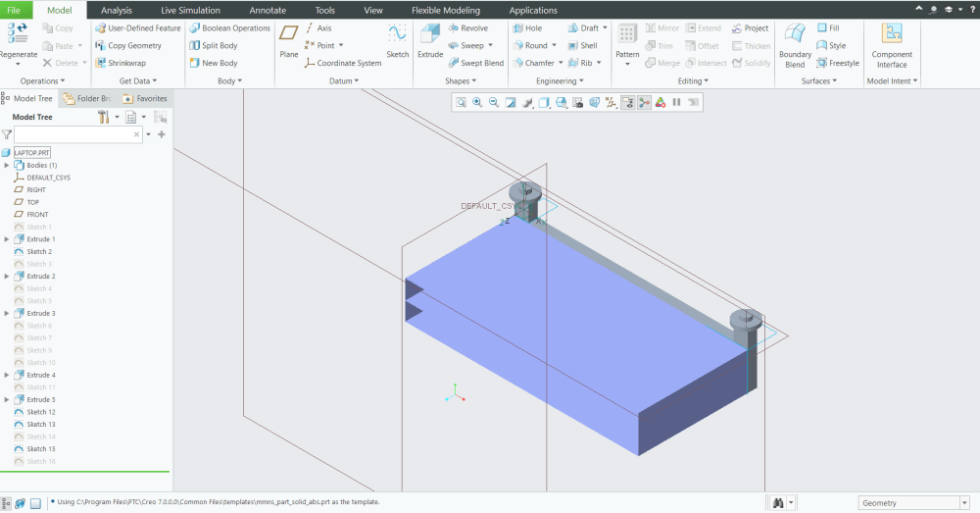Switch to the Flexible Modeling tab
This screenshot has width=980, height=513.
click(446, 10)
